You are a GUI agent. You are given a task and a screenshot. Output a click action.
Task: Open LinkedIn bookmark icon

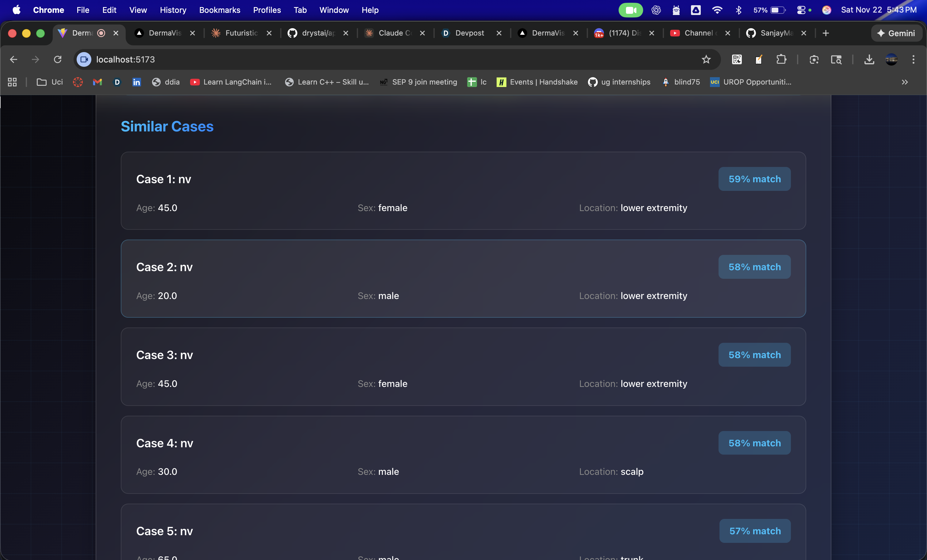click(137, 82)
